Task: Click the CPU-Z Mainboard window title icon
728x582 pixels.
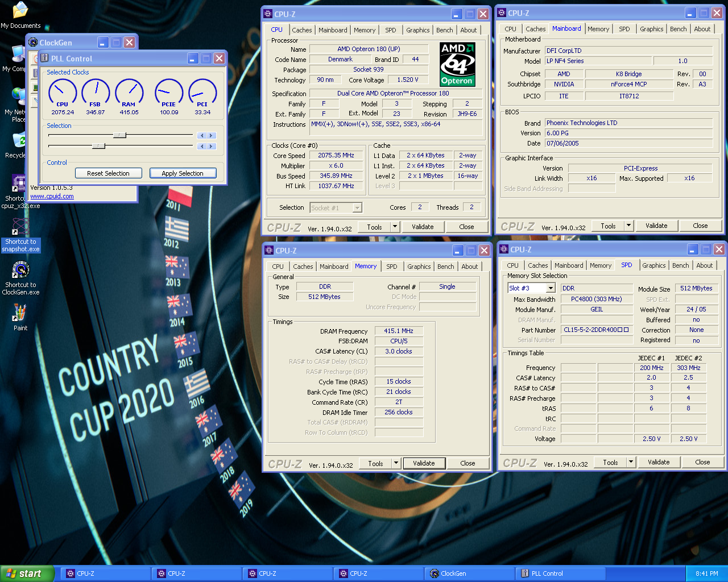Action: [x=502, y=13]
